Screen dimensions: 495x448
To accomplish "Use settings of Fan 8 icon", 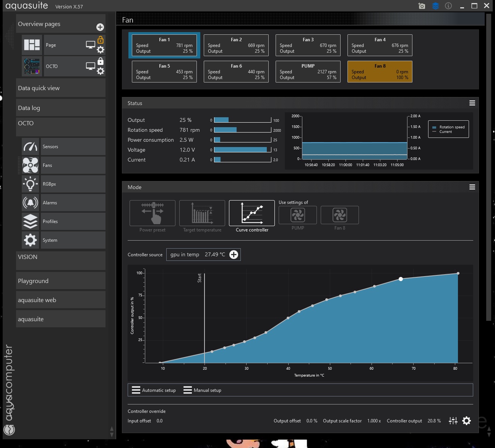I will click(340, 215).
